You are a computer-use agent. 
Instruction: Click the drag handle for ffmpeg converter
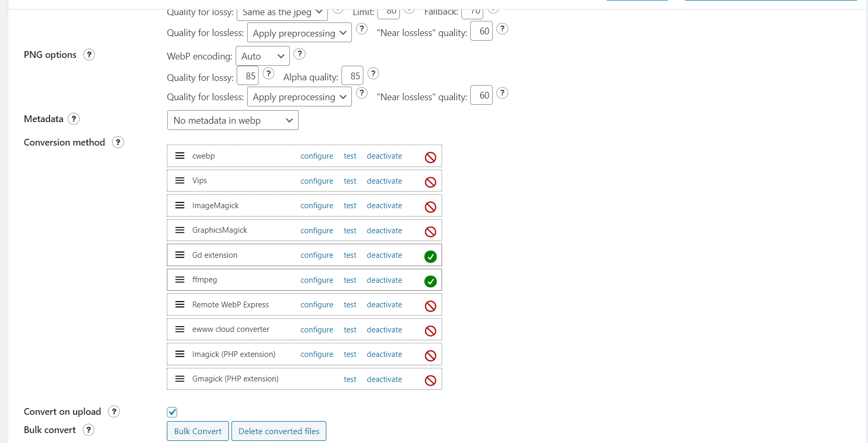[x=180, y=280]
